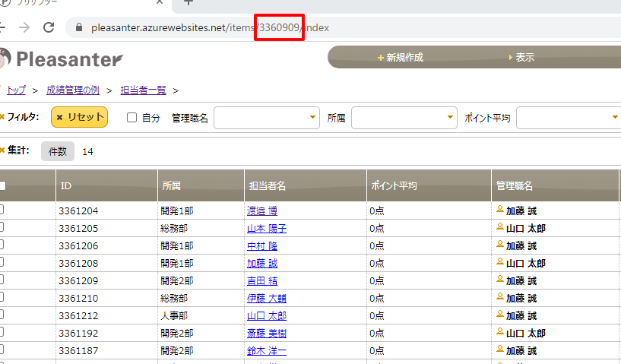The height and width of the screenshot is (364, 621).
Task: Open the 加藤 誠 name link
Action: pos(262,264)
